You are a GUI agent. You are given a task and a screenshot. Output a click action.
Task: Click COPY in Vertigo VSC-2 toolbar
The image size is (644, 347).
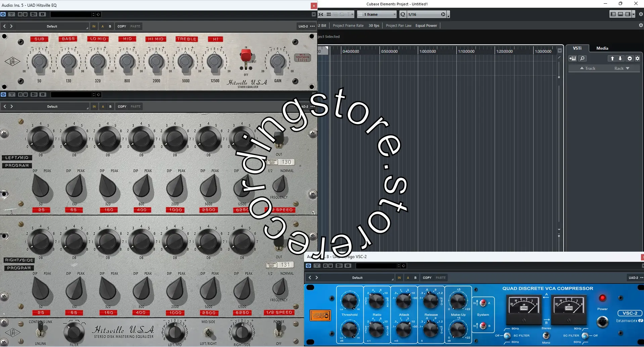coord(427,278)
